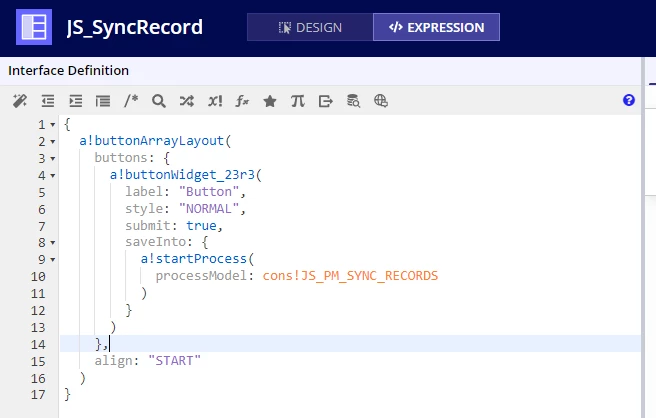This screenshot has height=418, width=656.
Task: Click the decrease indent toolbar icon
Action: [x=48, y=101]
